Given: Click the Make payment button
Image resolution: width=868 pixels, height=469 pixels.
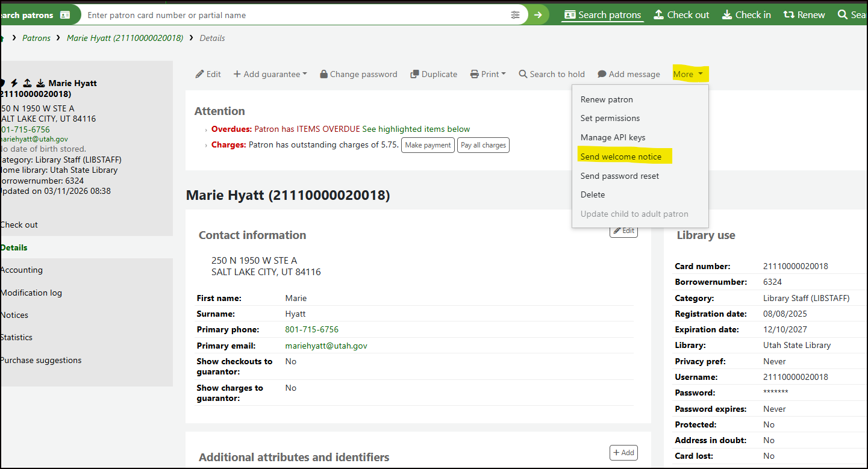Looking at the screenshot, I should (428, 145).
